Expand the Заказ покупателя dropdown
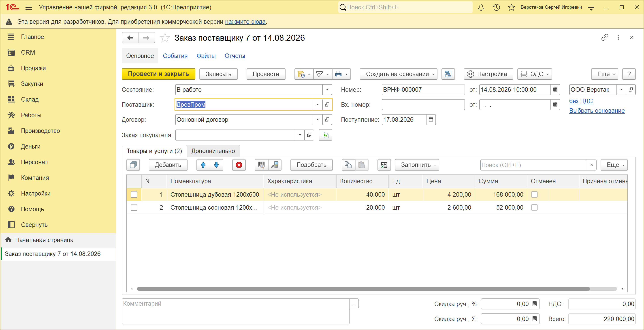This screenshot has height=330, width=644. [299, 135]
